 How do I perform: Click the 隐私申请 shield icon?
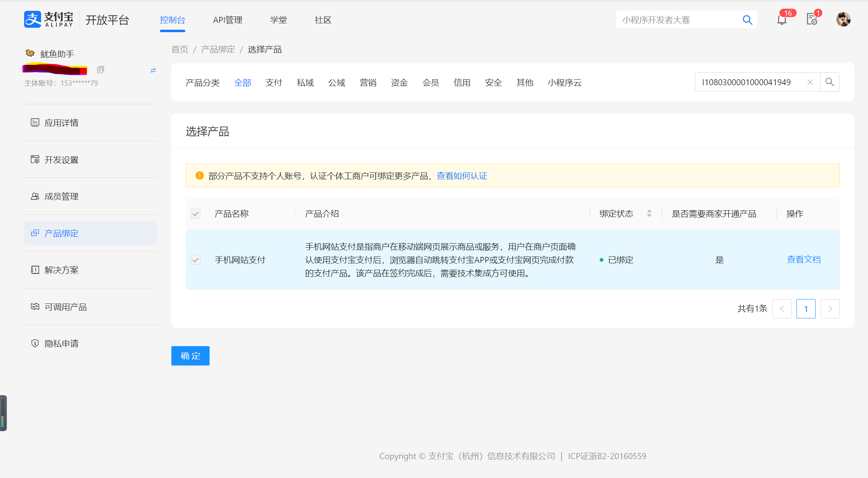(35, 343)
